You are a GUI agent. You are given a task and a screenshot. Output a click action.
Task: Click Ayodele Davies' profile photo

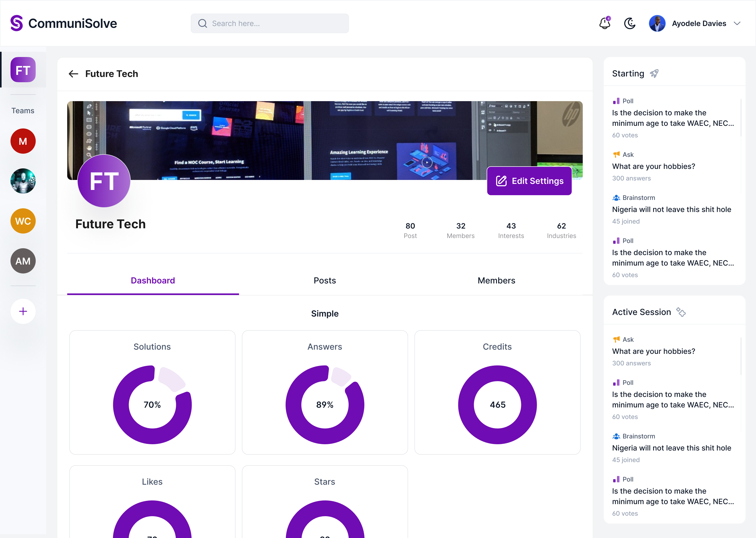pos(657,24)
